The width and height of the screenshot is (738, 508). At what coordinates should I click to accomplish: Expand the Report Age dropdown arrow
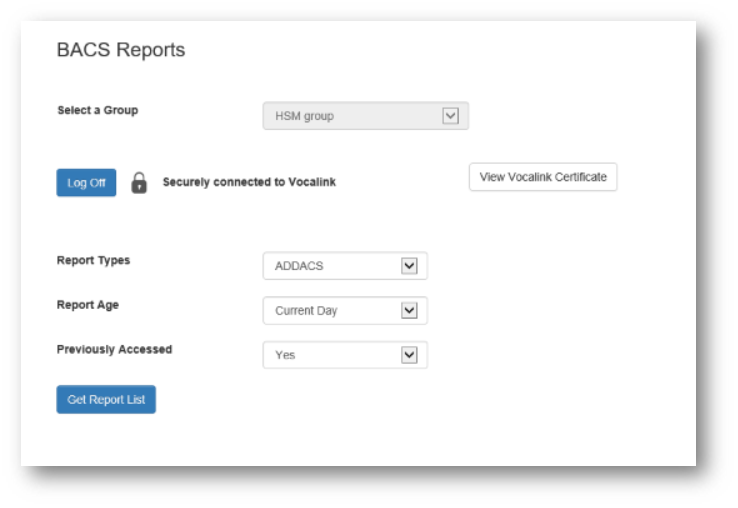408,311
